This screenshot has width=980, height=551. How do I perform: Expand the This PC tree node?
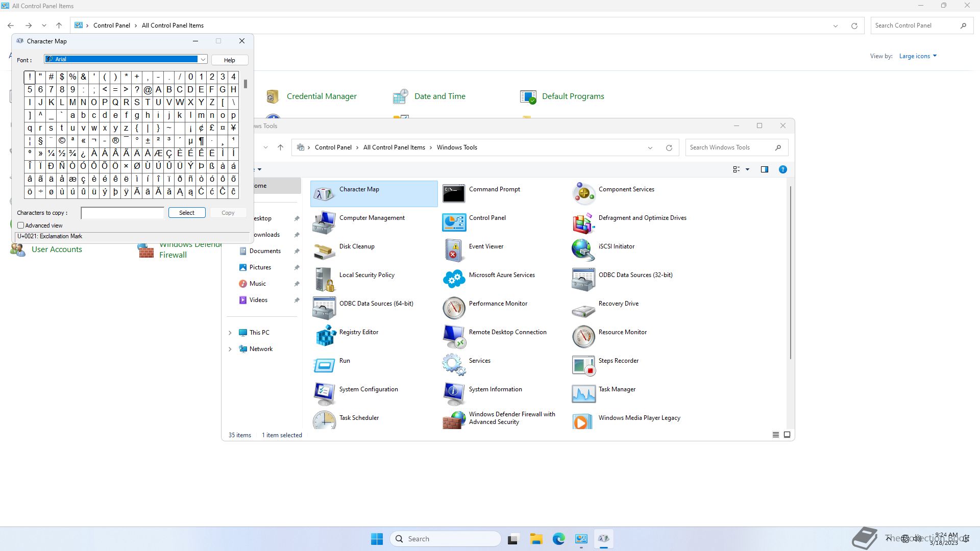pos(230,333)
